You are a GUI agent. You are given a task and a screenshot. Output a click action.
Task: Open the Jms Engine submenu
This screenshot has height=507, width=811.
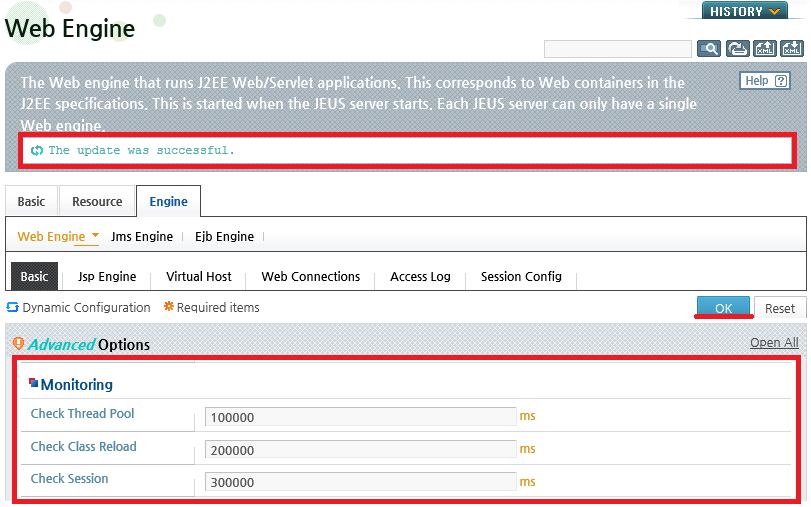click(x=142, y=236)
